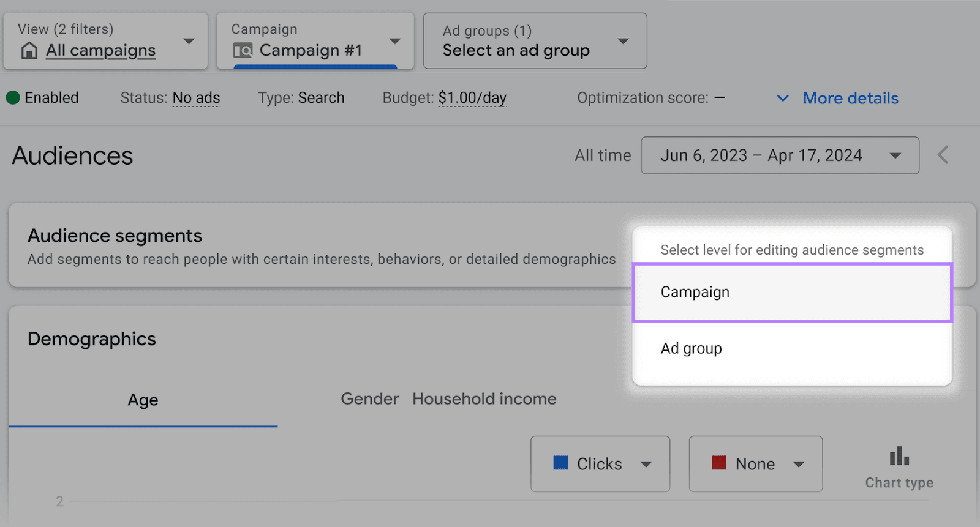Click the All time label
980x527 pixels.
tap(603, 155)
